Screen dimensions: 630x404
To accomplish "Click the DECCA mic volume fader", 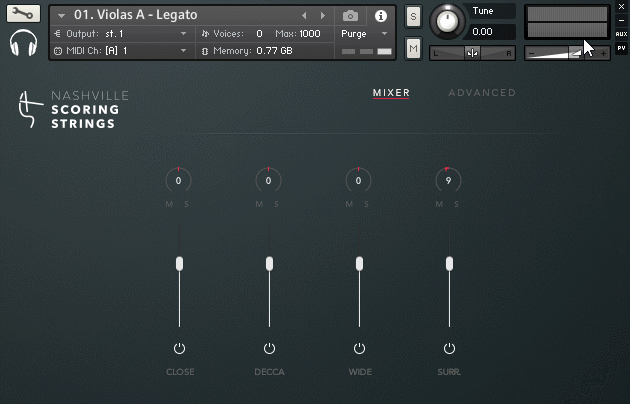I will pyautogui.click(x=270, y=264).
